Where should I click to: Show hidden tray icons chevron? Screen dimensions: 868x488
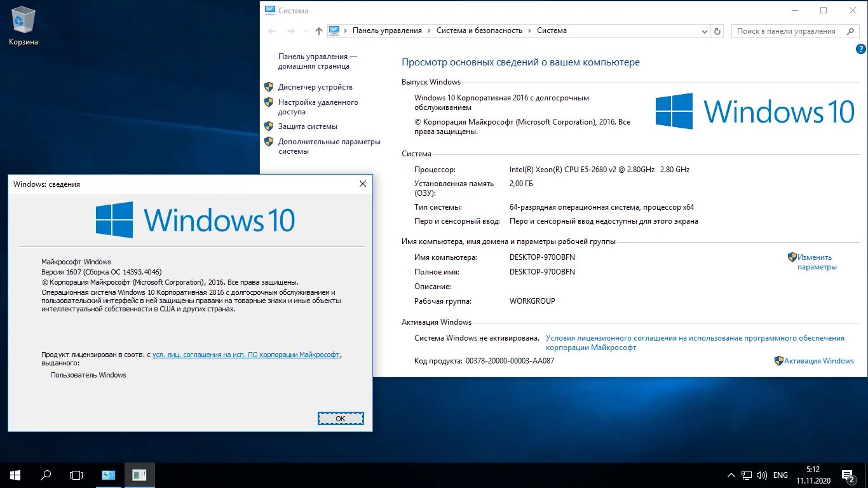coord(731,475)
